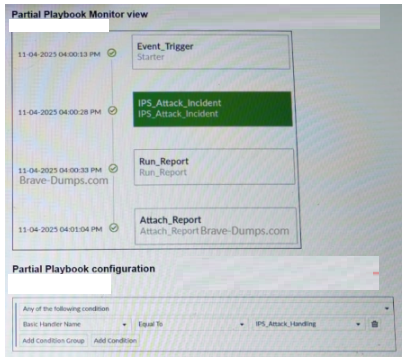Open the IPS_Attack_Handling value dropdown

[x=308, y=324]
